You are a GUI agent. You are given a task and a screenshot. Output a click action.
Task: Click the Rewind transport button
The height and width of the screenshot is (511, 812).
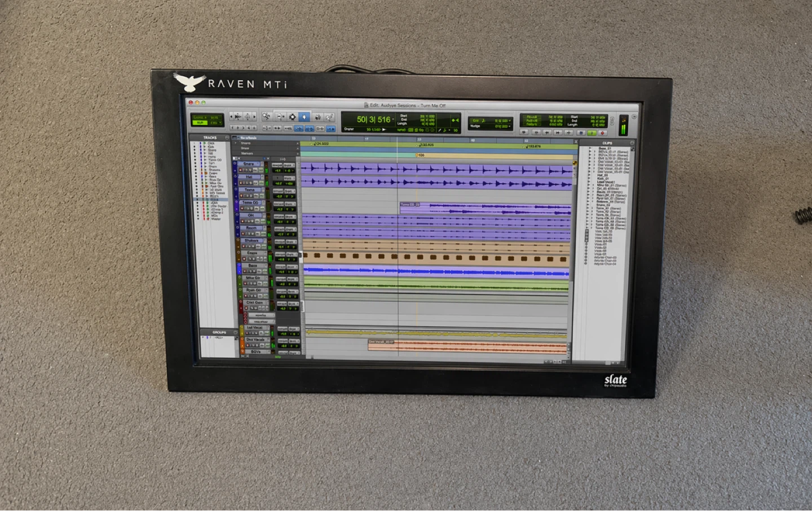click(x=546, y=132)
